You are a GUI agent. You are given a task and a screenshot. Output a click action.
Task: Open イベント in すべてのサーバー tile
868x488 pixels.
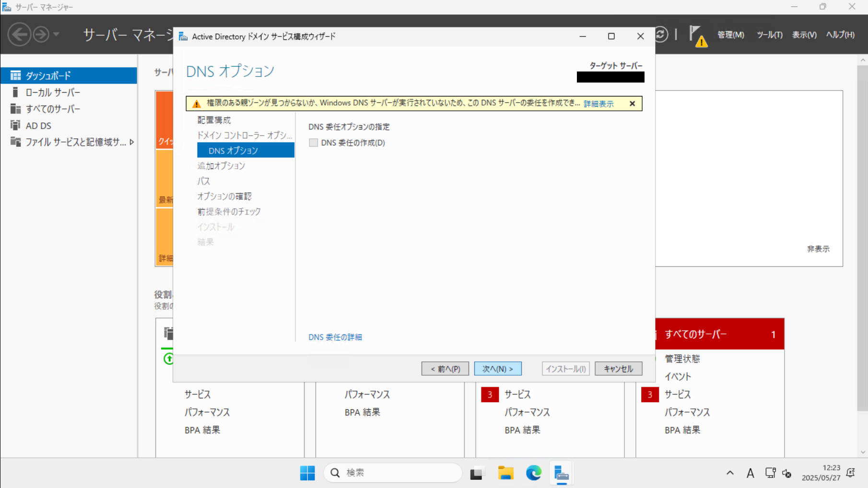[678, 377]
